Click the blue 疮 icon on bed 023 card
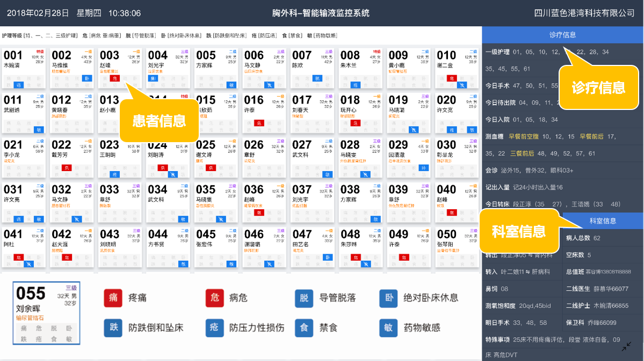 click(x=115, y=174)
